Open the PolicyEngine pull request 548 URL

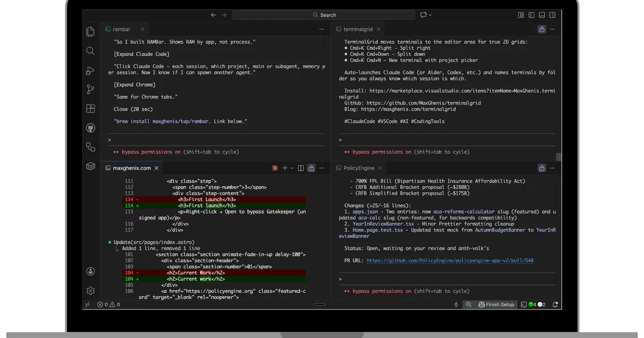pos(450,261)
